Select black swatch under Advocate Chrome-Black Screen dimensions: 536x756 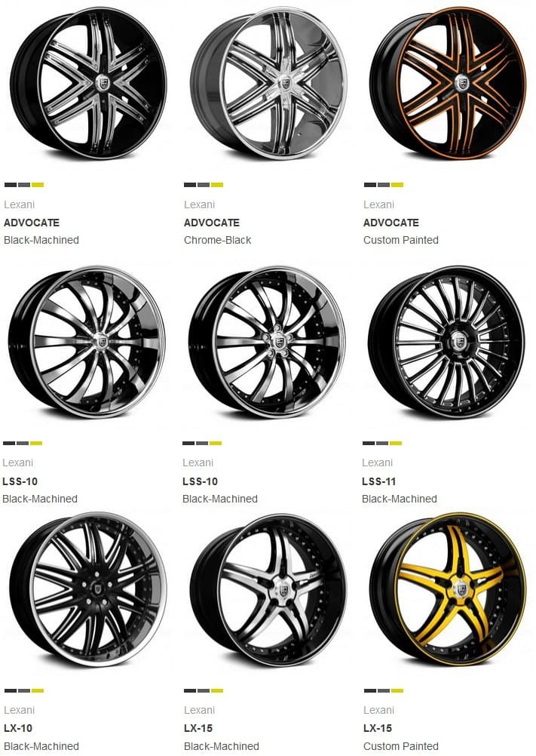coord(190,185)
